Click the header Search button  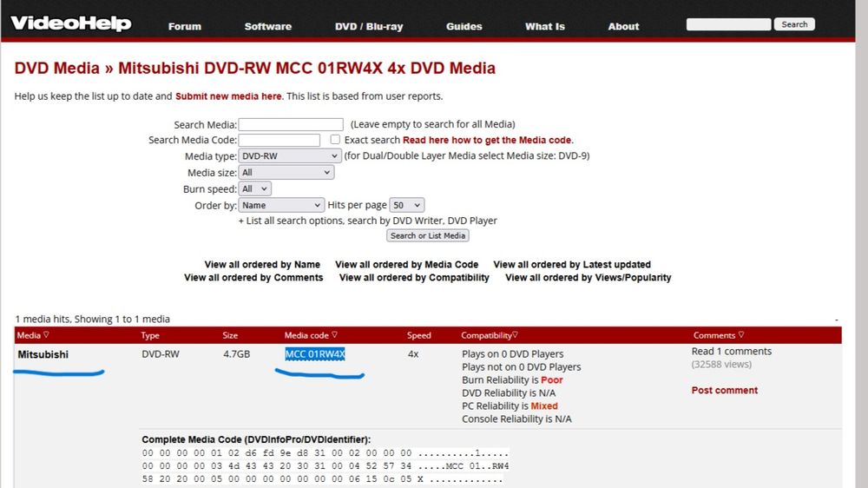[x=794, y=24]
